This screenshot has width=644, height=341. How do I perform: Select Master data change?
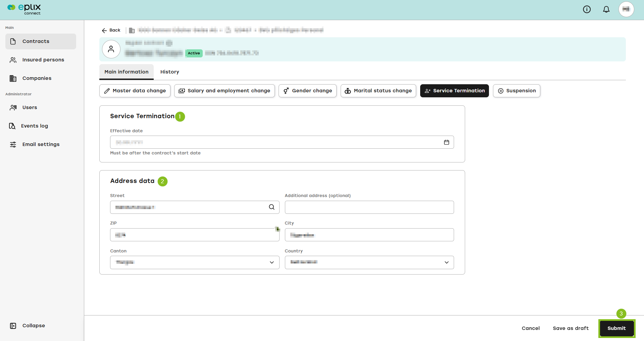[135, 91]
